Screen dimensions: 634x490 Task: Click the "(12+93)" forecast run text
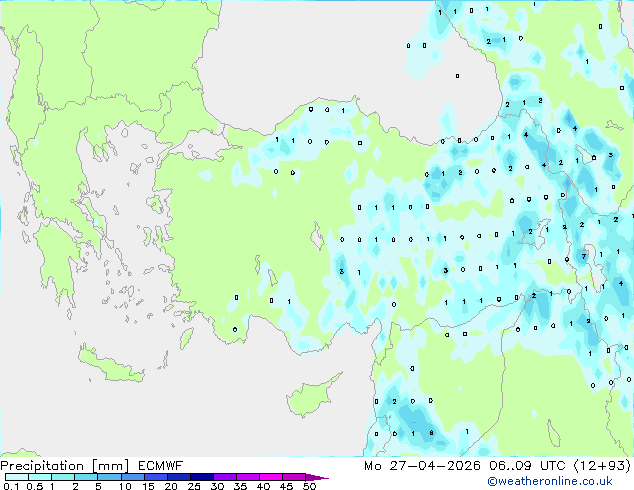(602, 466)
